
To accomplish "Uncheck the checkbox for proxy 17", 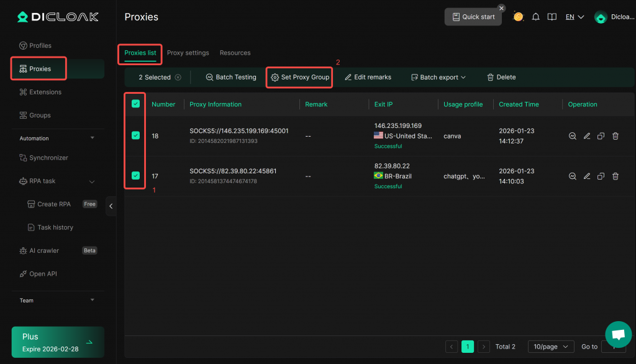I will (x=135, y=176).
